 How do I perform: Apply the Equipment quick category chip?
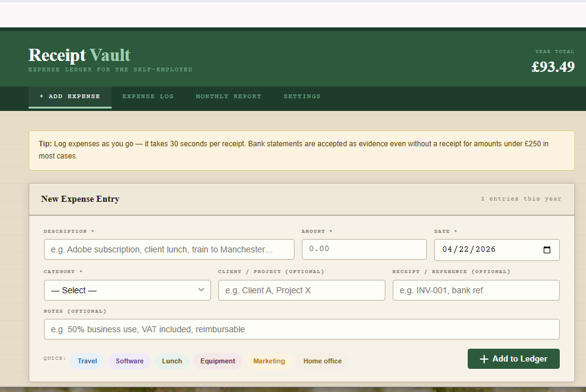(217, 361)
